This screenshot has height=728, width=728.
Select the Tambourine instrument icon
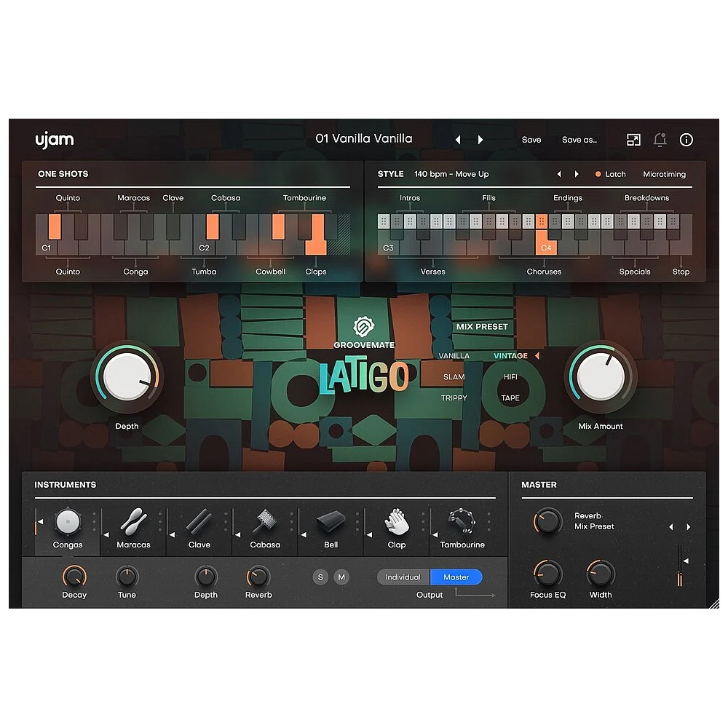pyautogui.click(x=460, y=523)
